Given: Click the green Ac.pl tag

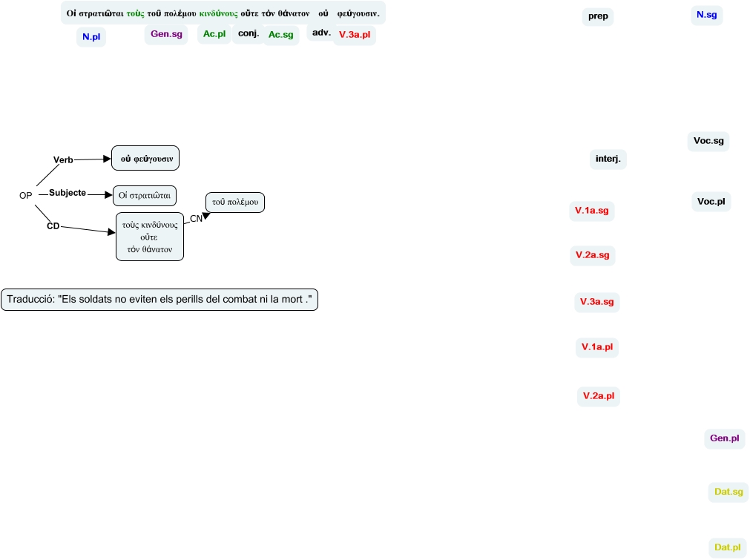Looking at the screenshot, I should [x=214, y=34].
